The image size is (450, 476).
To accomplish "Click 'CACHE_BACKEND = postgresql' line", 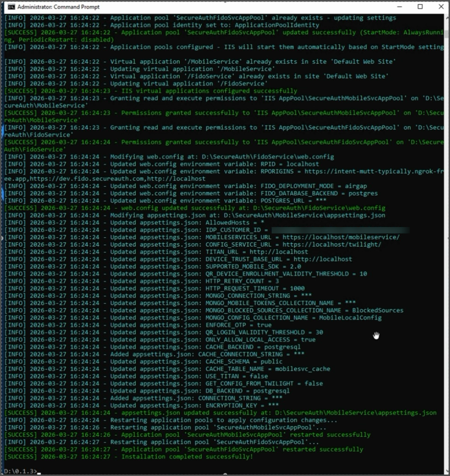I will coord(153,347).
